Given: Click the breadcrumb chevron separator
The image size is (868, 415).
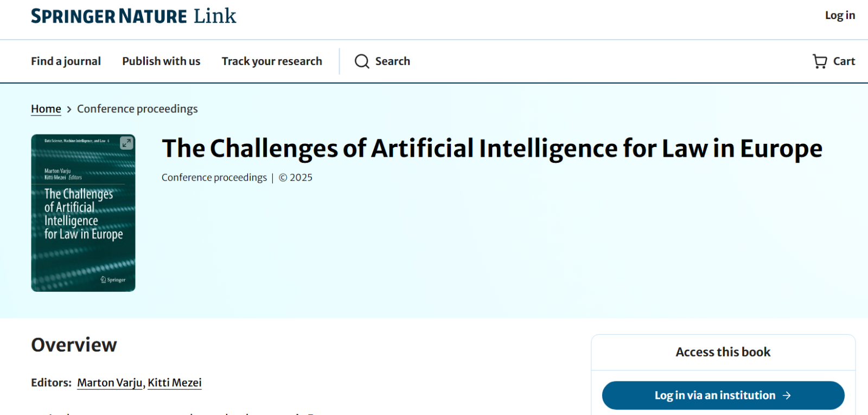Looking at the screenshot, I should tap(69, 110).
